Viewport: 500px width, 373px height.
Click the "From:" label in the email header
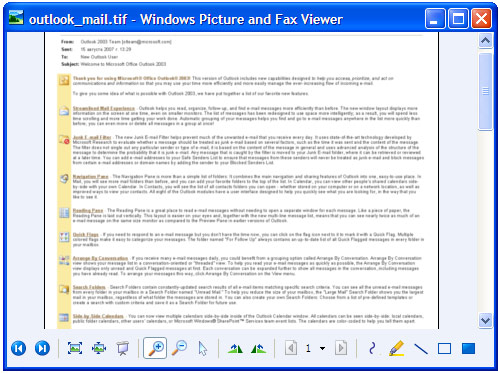click(67, 42)
